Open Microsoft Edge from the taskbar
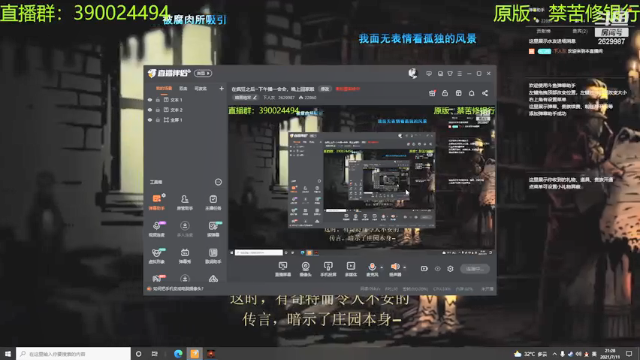The height and width of the screenshot is (360, 640). click(x=178, y=354)
